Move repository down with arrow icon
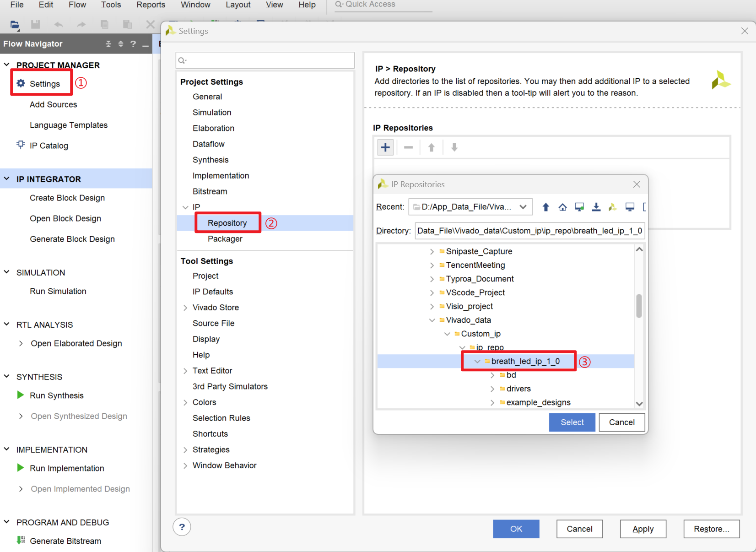This screenshot has height=552, width=756. (x=454, y=147)
